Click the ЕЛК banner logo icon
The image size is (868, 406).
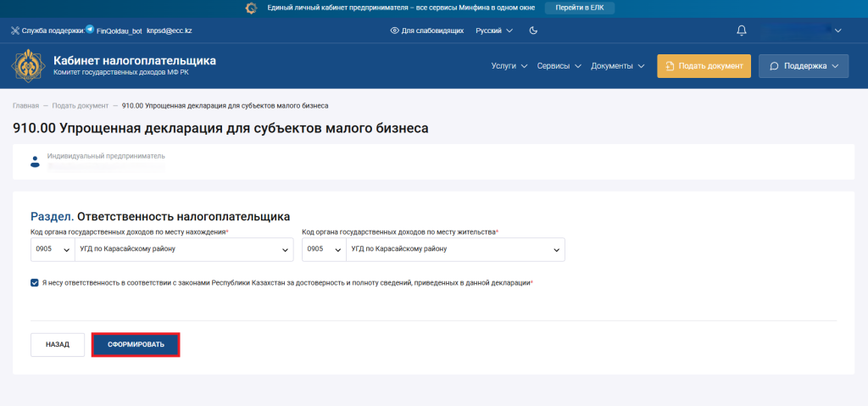click(251, 8)
